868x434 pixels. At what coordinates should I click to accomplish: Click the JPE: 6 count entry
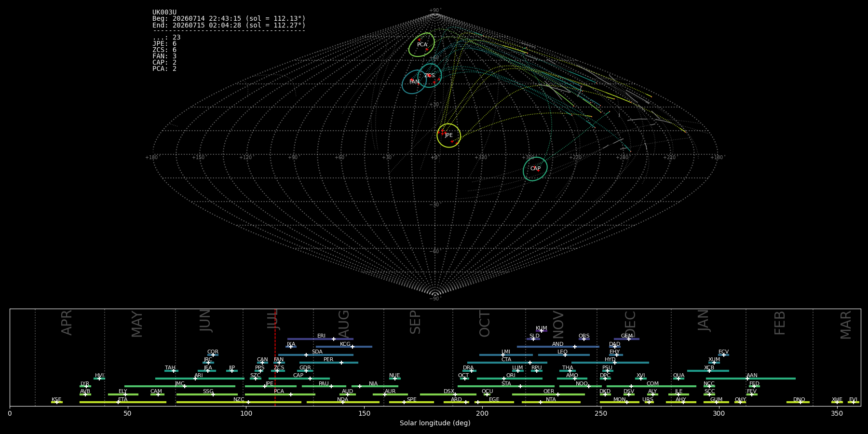click(x=164, y=44)
